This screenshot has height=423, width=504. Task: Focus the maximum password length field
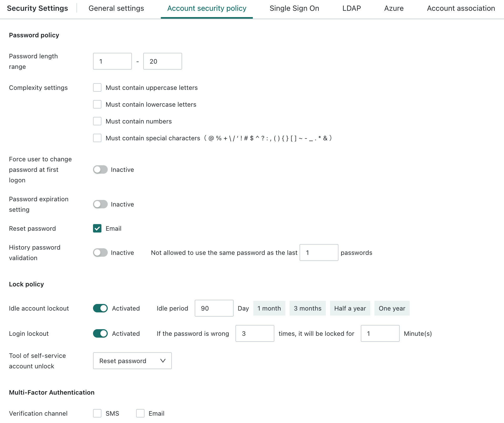pos(163,61)
